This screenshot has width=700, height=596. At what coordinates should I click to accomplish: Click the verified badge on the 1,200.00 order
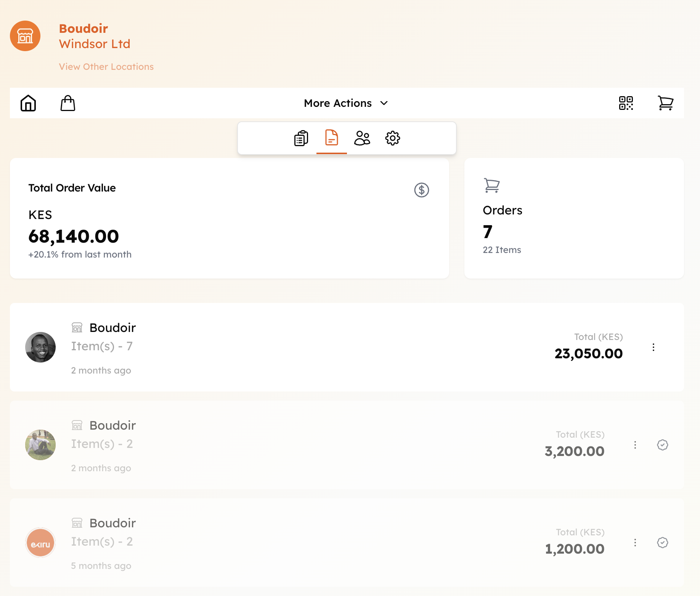click(662, 542)
